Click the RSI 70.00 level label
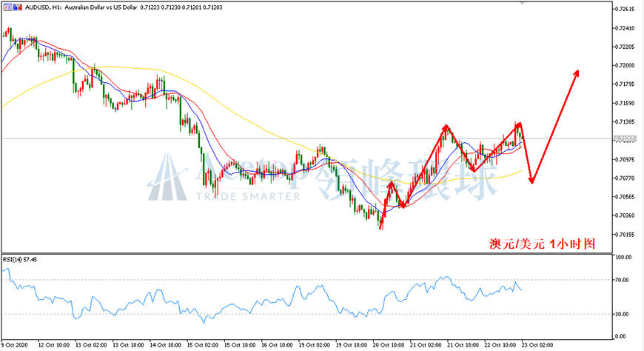Screen dimensions: 644x351 [x=622, y=280]
